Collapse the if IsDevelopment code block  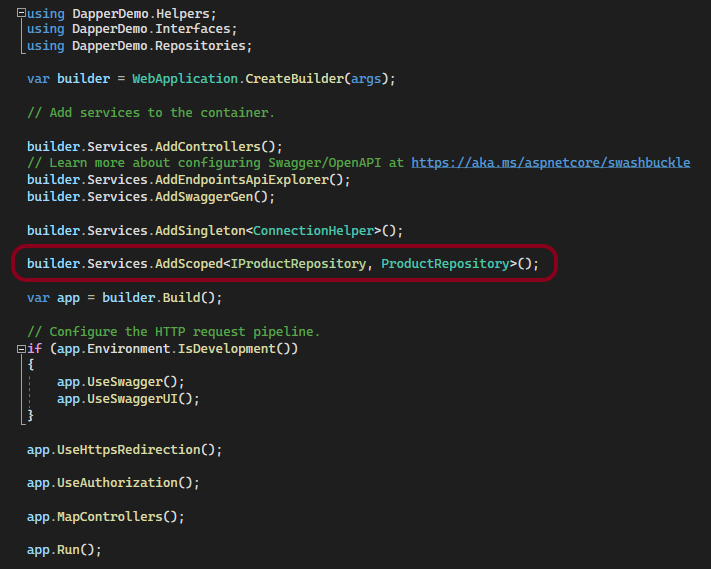[21, 349]
